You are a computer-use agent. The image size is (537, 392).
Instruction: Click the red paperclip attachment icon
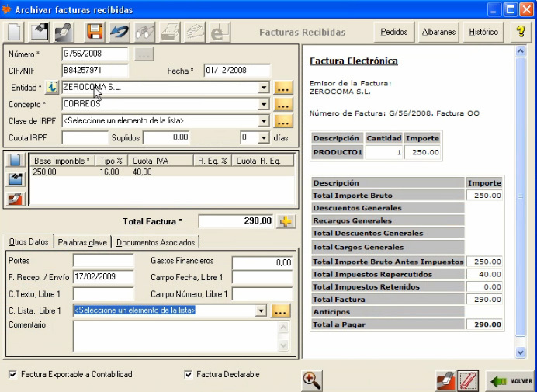(468, 381)
